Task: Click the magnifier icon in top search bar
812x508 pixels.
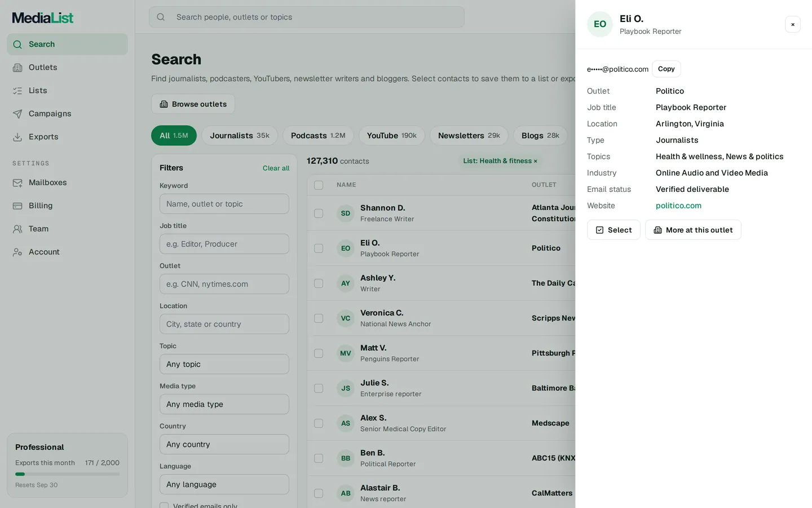Action: pos(161,17)
